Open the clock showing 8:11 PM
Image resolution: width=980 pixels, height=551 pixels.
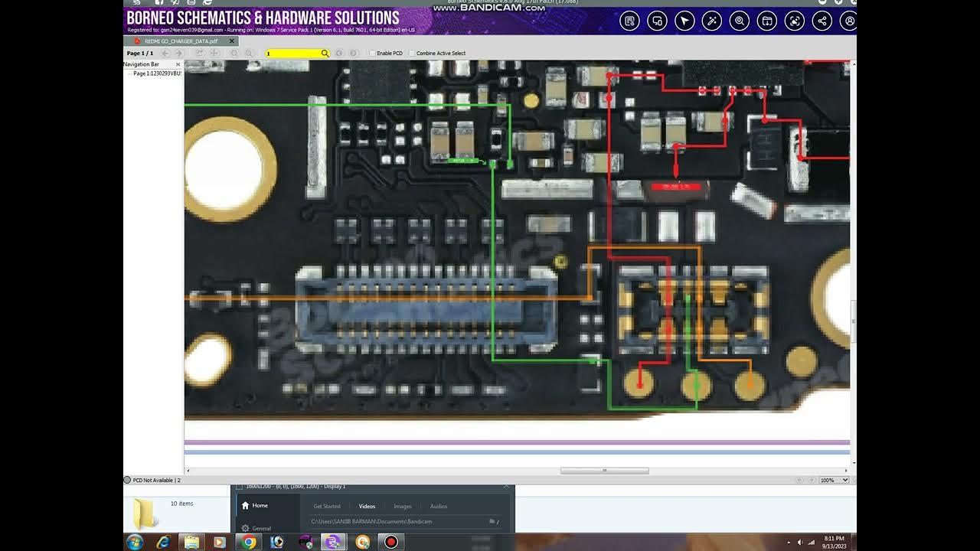835,542
